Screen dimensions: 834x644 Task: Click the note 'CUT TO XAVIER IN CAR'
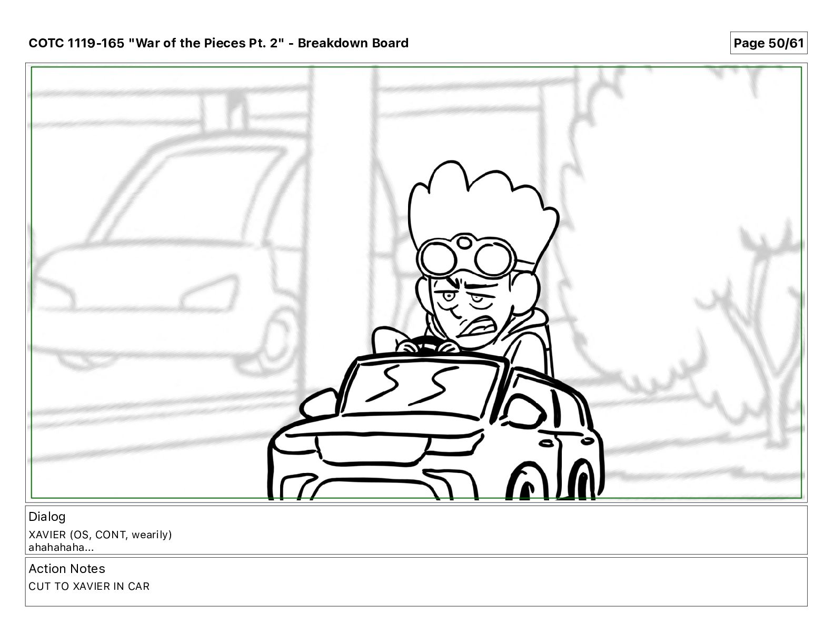coord(89,586)
